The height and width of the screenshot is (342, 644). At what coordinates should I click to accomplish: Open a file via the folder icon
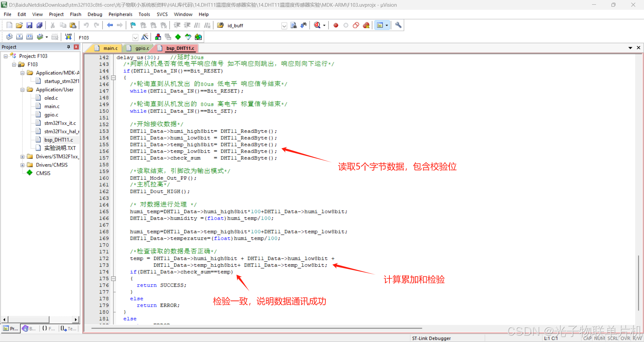tap(19, 25)
